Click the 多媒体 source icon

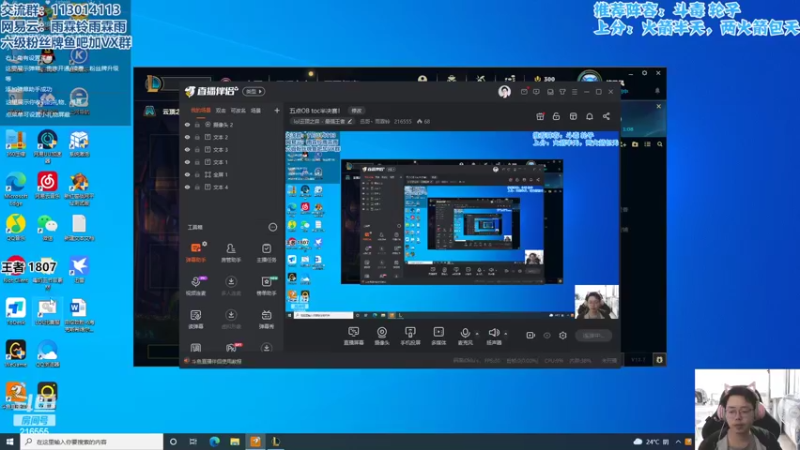tap(438, 336)
